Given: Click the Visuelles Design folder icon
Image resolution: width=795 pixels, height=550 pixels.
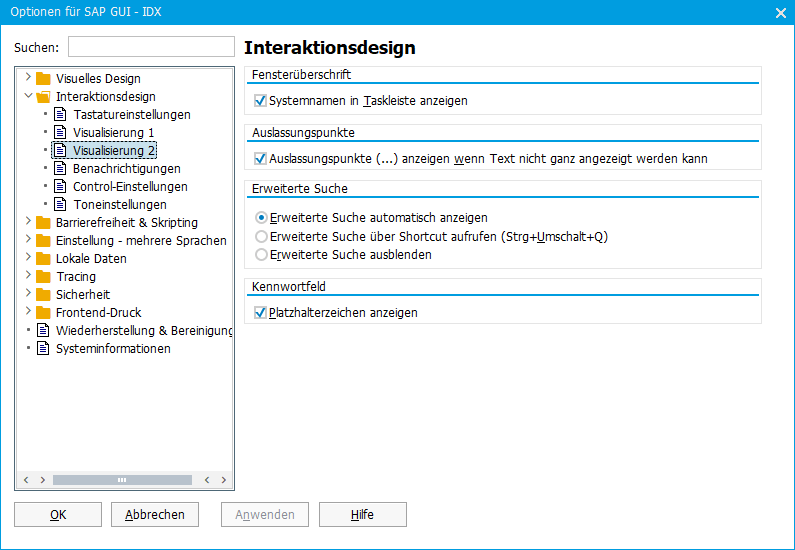Looking at the screenshot, I should 43,79.
